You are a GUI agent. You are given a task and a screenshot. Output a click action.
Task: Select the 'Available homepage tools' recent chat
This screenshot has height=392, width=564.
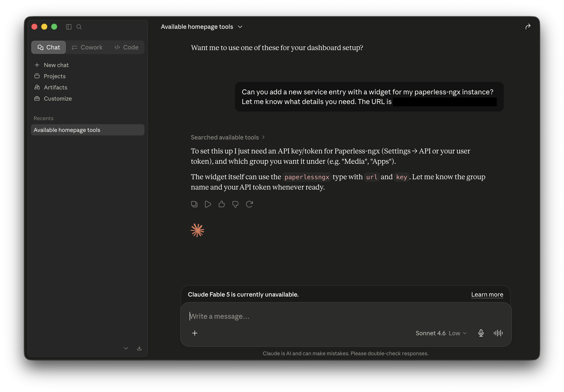tap(88, 130)
